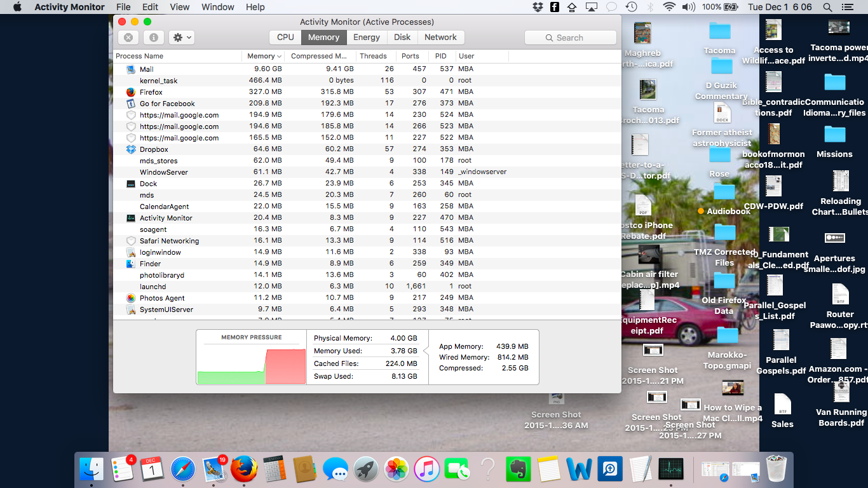The width and height of the screenshot is (868, 488).
Task: Open Firefox from the Dock
Action: pyautogui.click(x=244, y=470)
